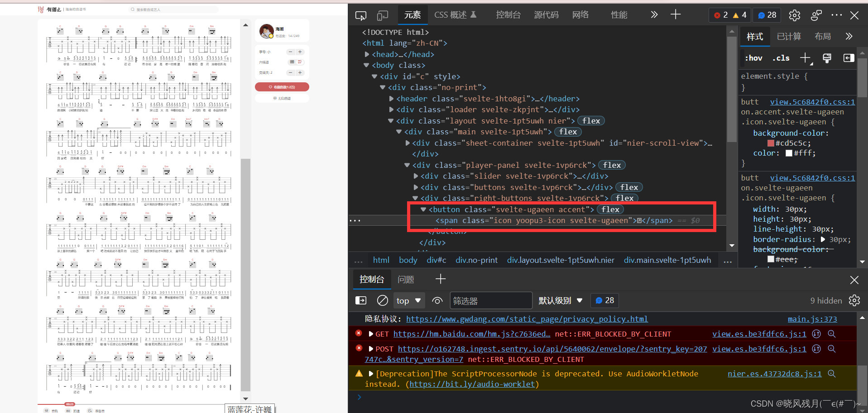Switch 六线谱 view to the grid layout icon

(x=292, y=62)
